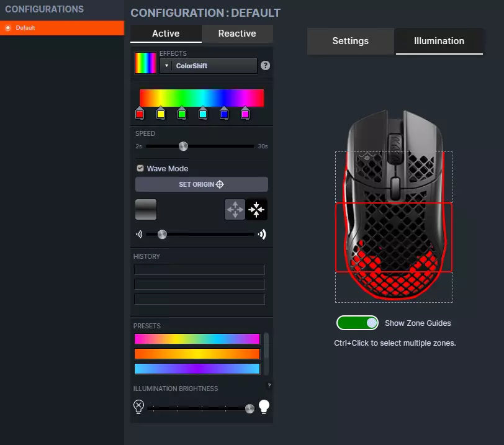
Task: Select the mouse's top illumination zone
Action: pos(394,177)
